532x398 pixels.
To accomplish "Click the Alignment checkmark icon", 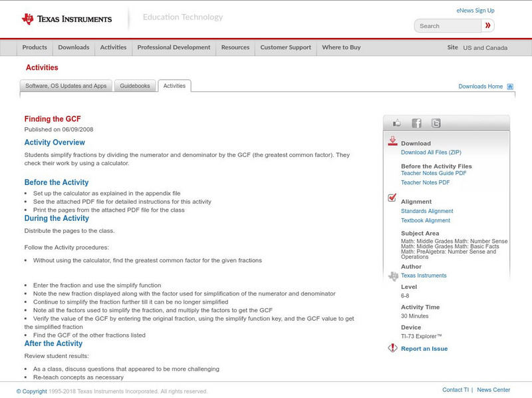I will [x=392, y=197].
